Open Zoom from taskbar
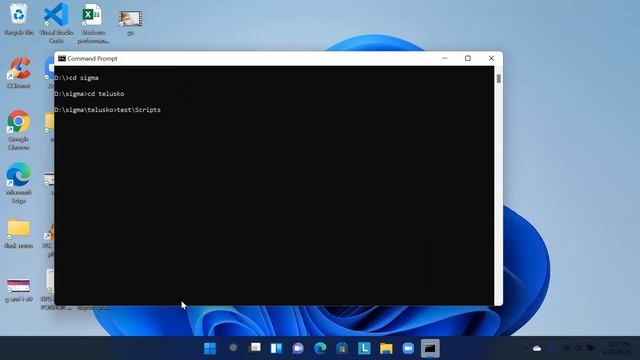 pyautogui.click(x=408, y=348)
